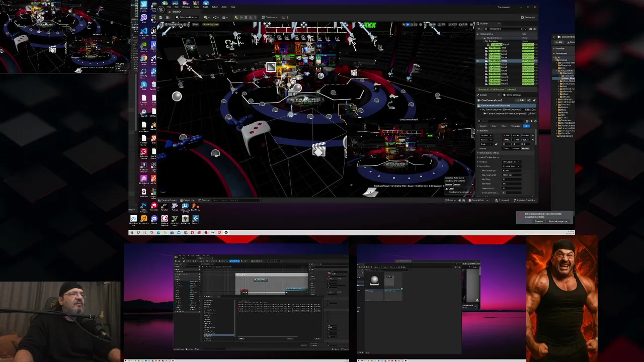Collapse the Transform section
Viewport: 644px width, 362px height.
pos(477,131)
